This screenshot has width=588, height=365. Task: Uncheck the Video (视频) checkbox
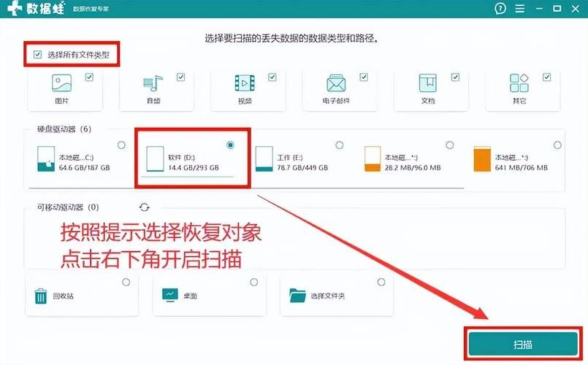coord(272,76)
